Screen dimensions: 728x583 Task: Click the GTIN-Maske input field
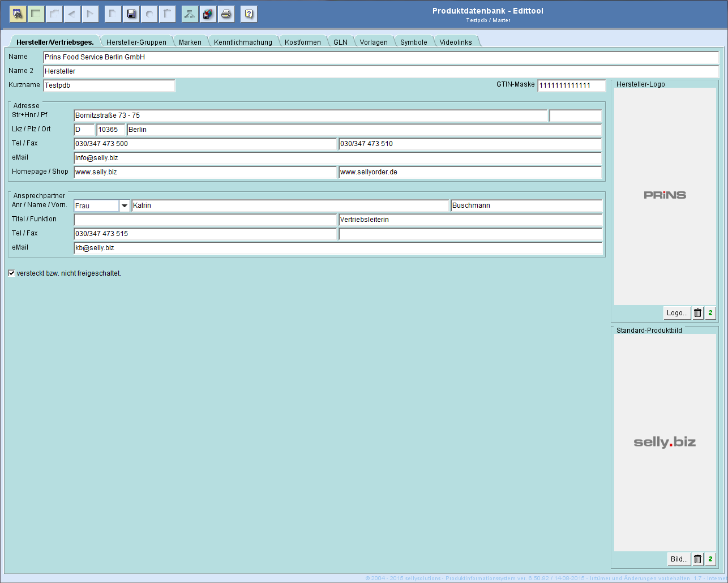point(571,85)
